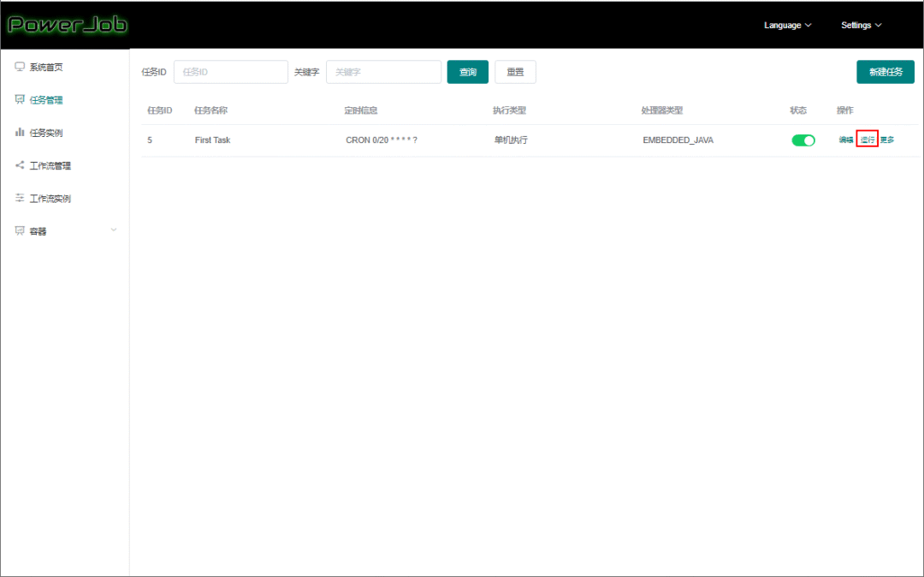The height and width of the screenshot is (577, 924).
Task: Click the 重置 reset button
Action: click(x=515, y=72)
